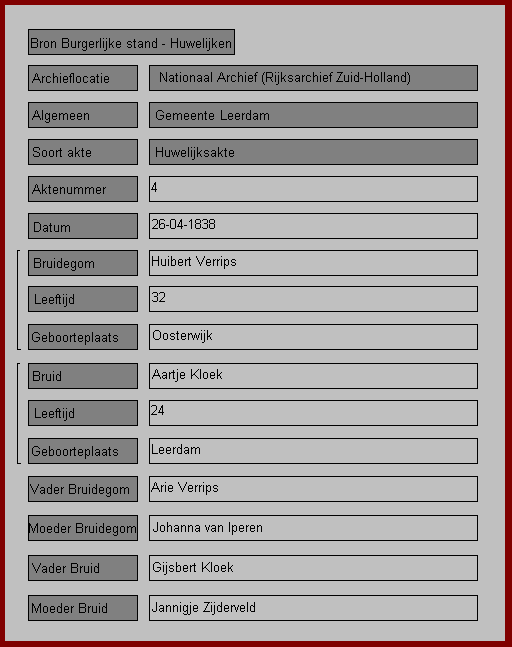Click the Moeder Bruidegom field Johanna van Iperen

click(313, 528)
